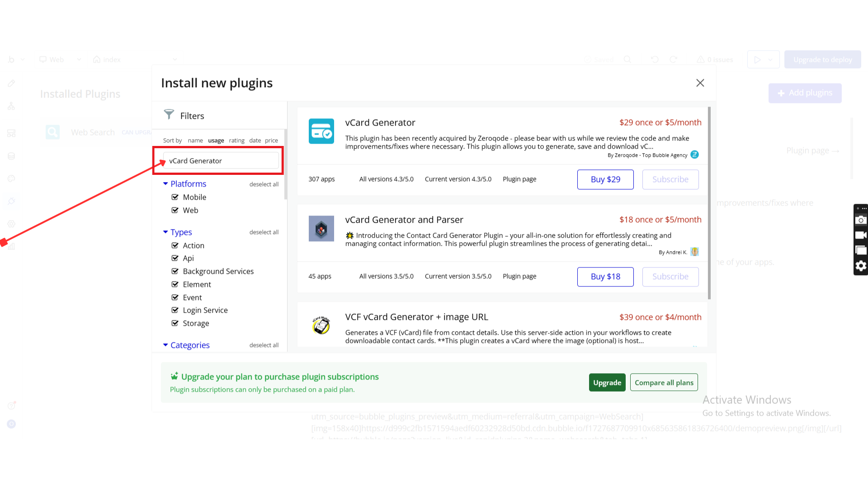Screen dimensions: 868x488
Task: Click the vCard Generator plugin icon
Action: pos(321,131)
